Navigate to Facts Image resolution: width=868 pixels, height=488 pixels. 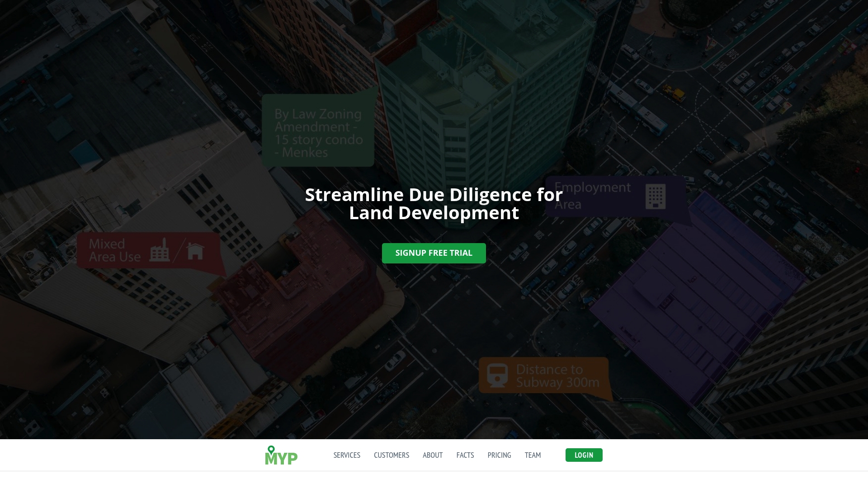465,455
